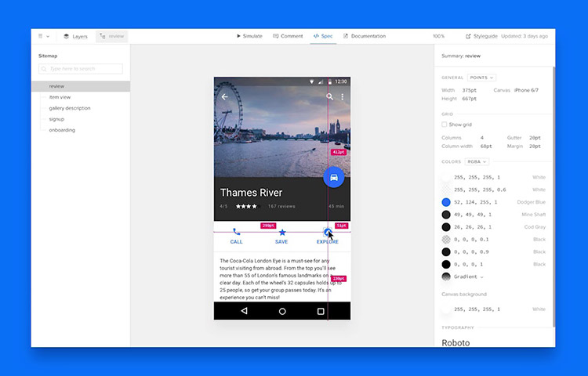
Task: Click the 412pt measurement label
Action: point(338,152)
